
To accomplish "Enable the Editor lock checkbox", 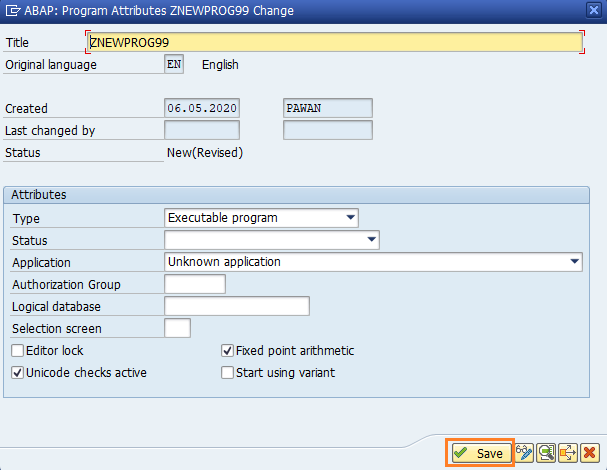I will (x=18, y=351).
